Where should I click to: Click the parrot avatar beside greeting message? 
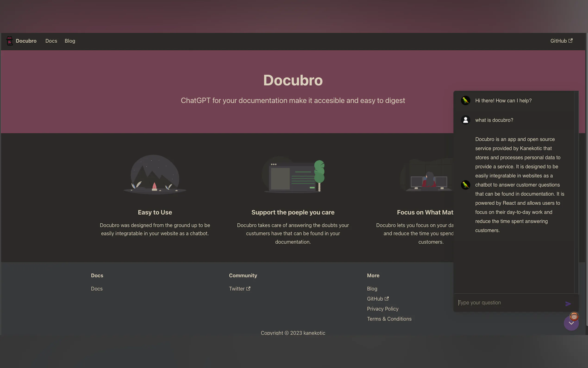(x=465, y=101)
